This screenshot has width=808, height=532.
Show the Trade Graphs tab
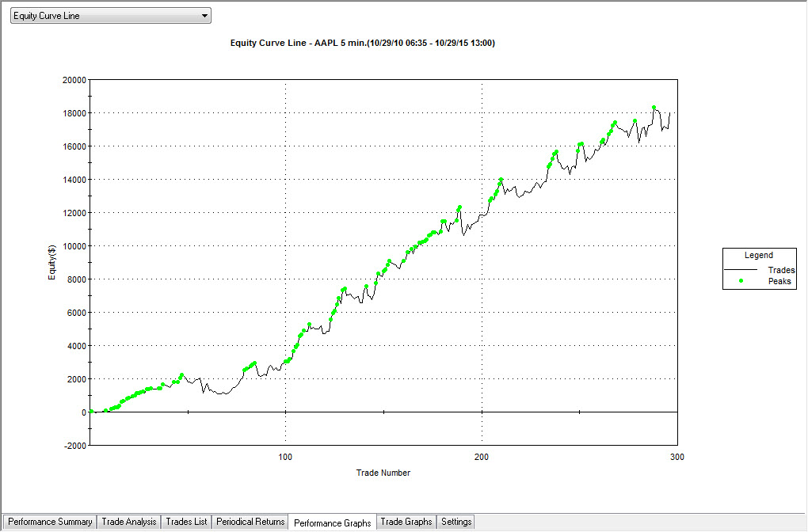(x=406, y=522)
